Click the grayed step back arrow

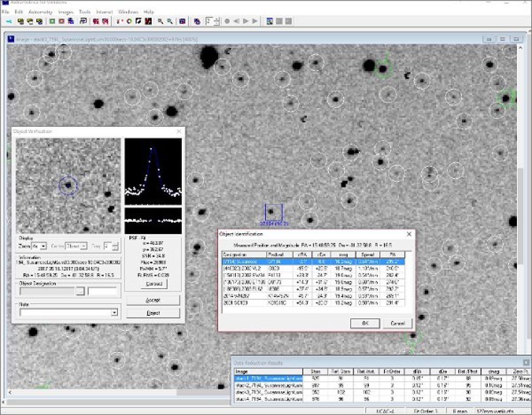tap(236, 21)
